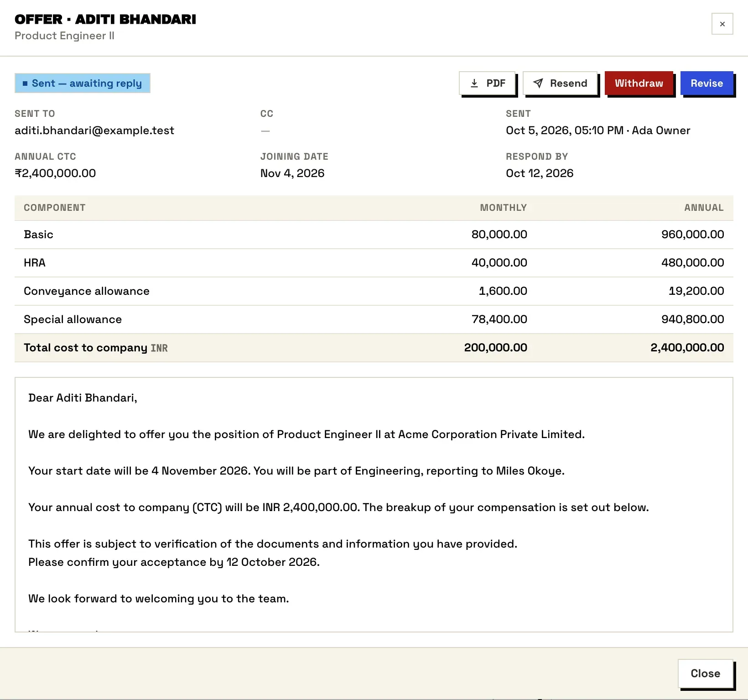Click total annual amount 2,400,000.00

click(687, 348)
